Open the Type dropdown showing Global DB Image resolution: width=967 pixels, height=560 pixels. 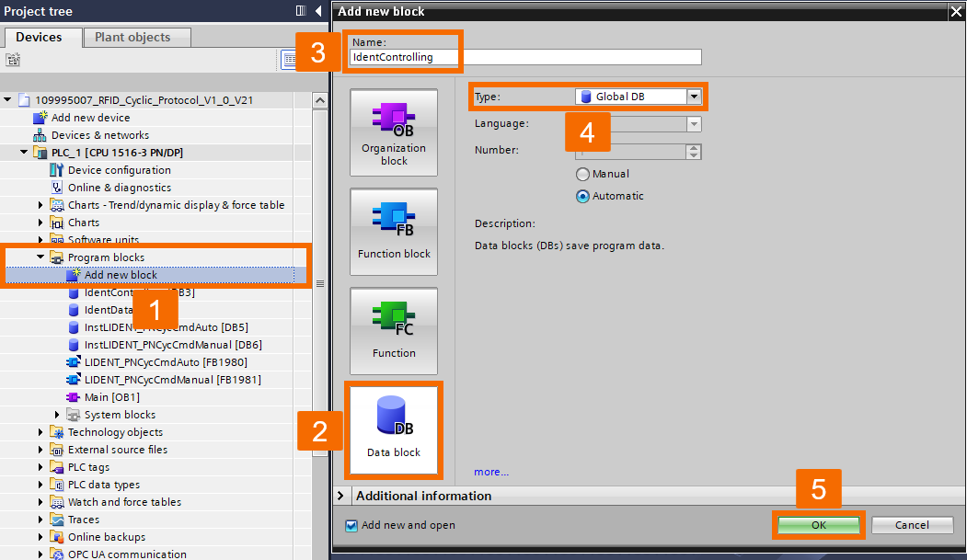pyautogui.click(x=694, y=97)
